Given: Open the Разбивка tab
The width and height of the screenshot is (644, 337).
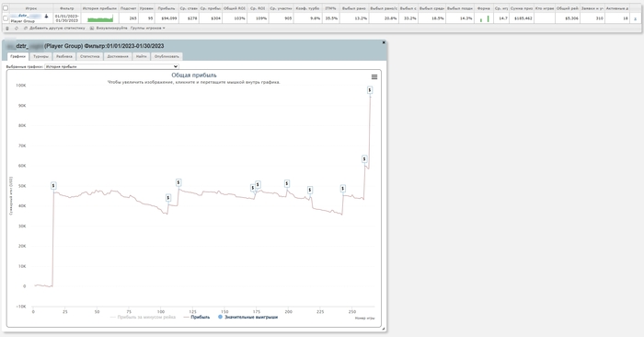Looking at the screenshot, I should tap(64, 56).
